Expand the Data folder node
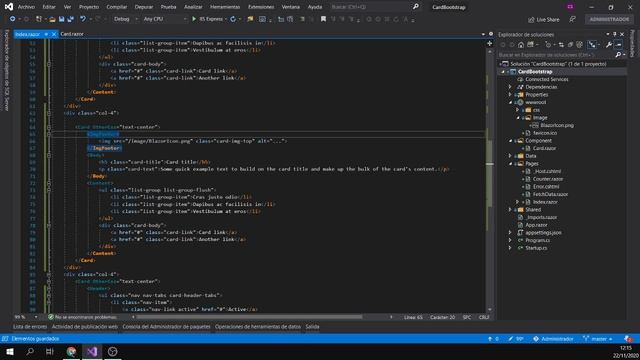 [x=510, y=156]
